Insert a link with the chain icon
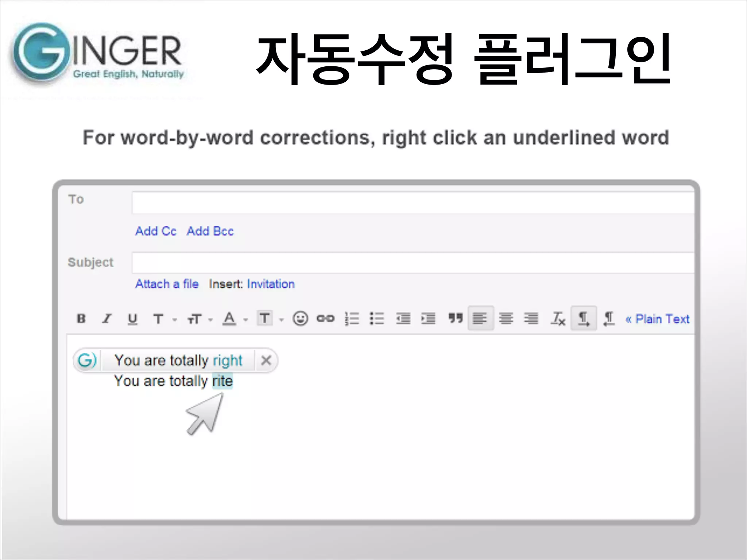Screen dimensions: 747x560 point(325,319)
